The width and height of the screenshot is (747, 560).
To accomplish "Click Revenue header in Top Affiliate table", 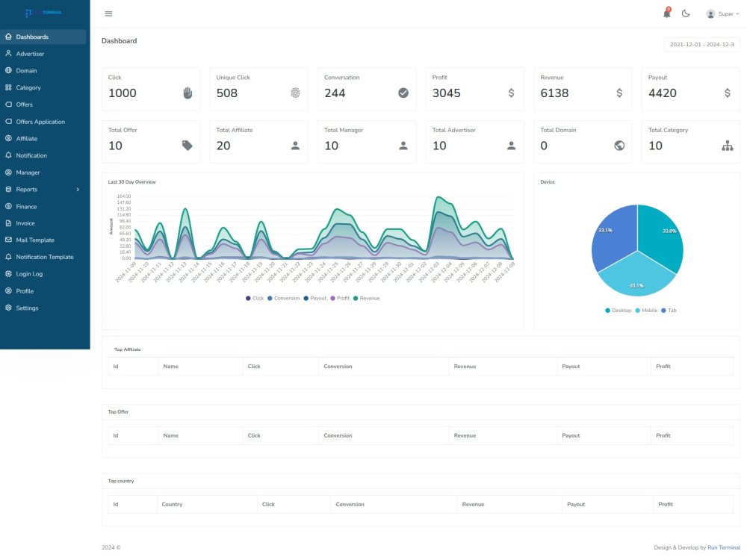I will [465, 366].
